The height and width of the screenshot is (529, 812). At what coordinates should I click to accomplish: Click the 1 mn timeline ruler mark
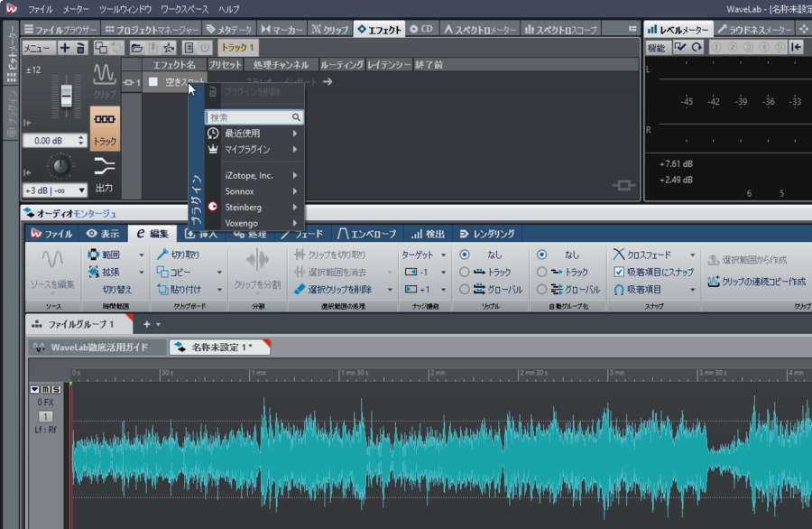tap(258, 373)
